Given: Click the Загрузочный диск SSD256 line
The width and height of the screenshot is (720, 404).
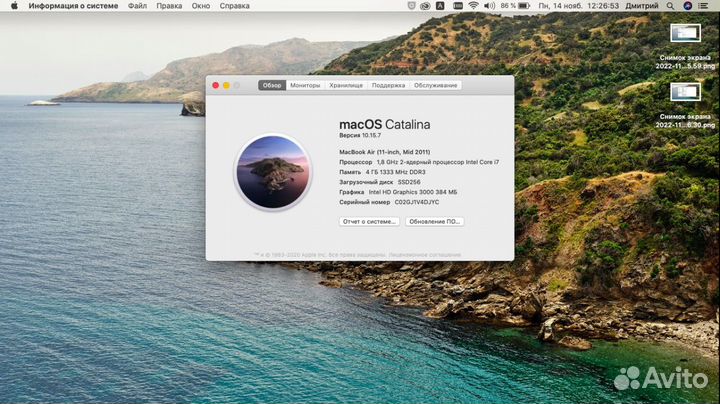Looking at the screenshot, I should [380, 182].
